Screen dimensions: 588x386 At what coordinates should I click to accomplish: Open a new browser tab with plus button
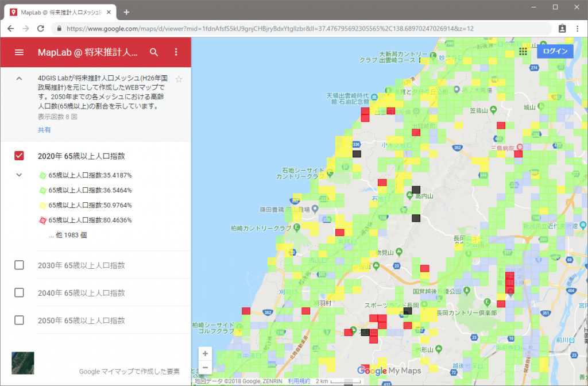tap(126, 13)
